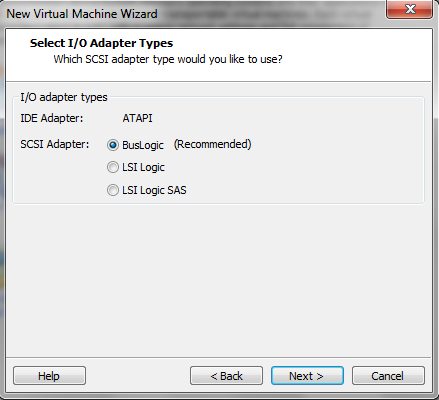The width and height of the screenshot is (439, 400).
Task: Click the Select I/O Adapter Types heading
Action: click(101, 43)
